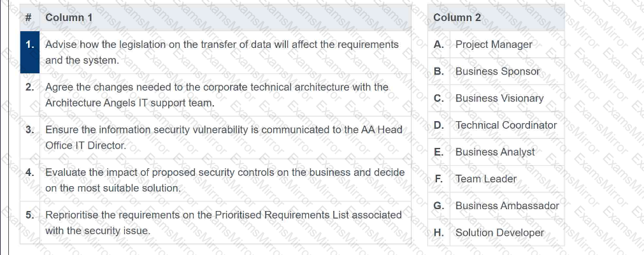Choose option B Business Sponsor
Image resolution: width=644 pixels, height=255 pixels.
(497, 71)
